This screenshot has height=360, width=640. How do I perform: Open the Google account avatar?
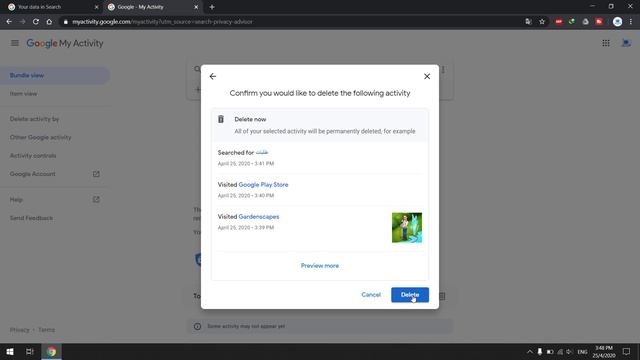pyautogui.click(x=626, y=43)
